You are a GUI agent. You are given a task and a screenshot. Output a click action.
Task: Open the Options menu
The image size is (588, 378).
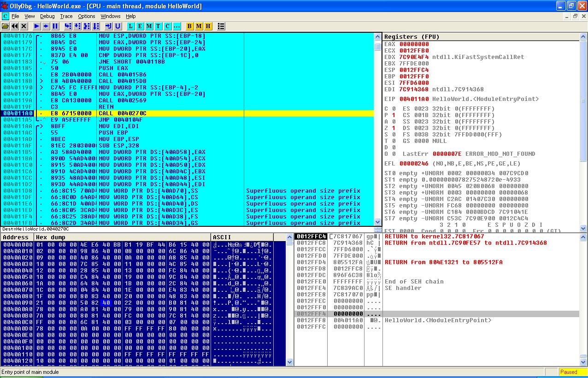[x=87, y=16]
